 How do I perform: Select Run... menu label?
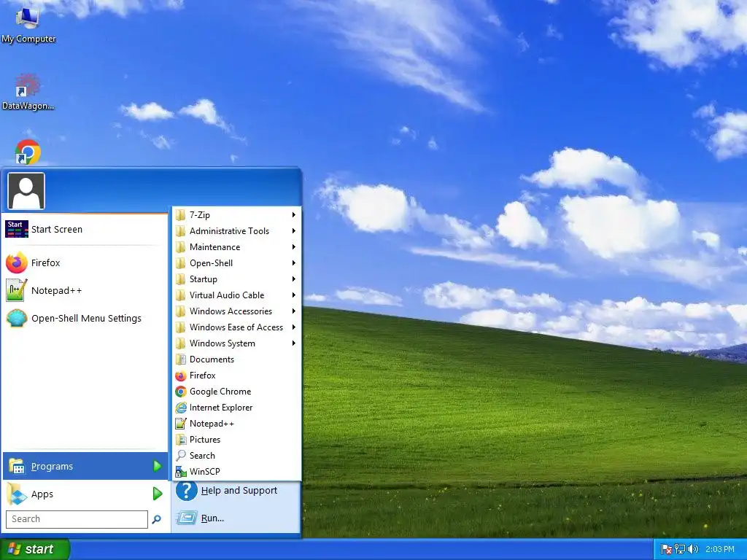click(x=212, y=518)
